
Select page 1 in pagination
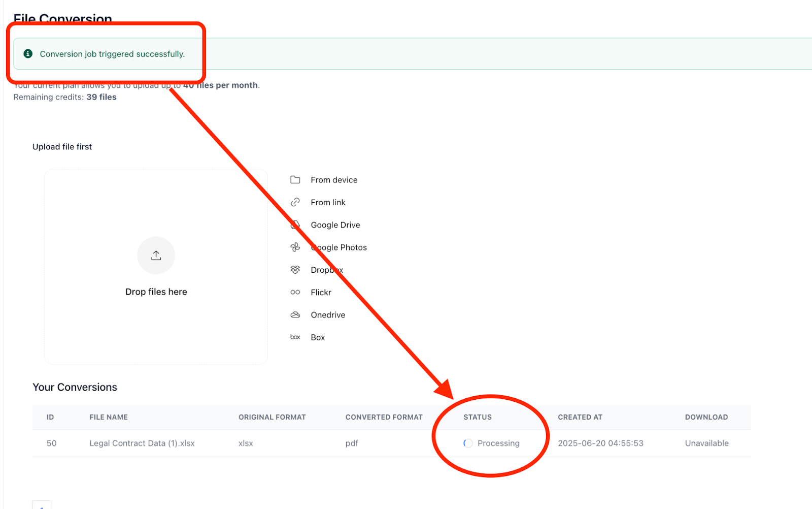point(43,506)
